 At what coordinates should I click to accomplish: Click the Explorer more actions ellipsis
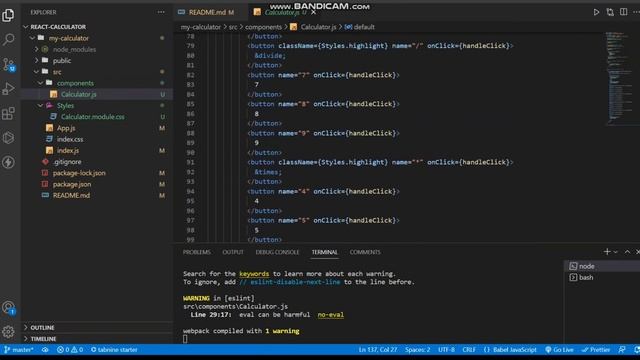161,12
